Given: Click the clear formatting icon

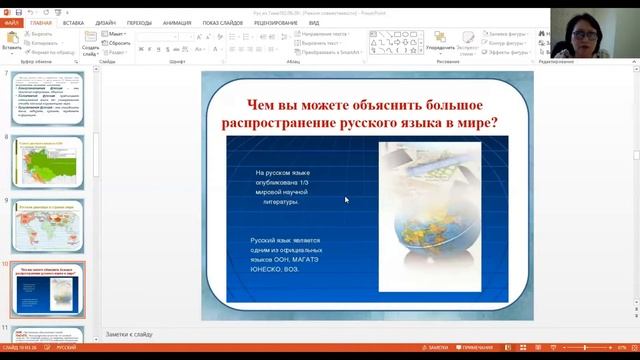Looking at the screenshot, I should click(220, 37).
